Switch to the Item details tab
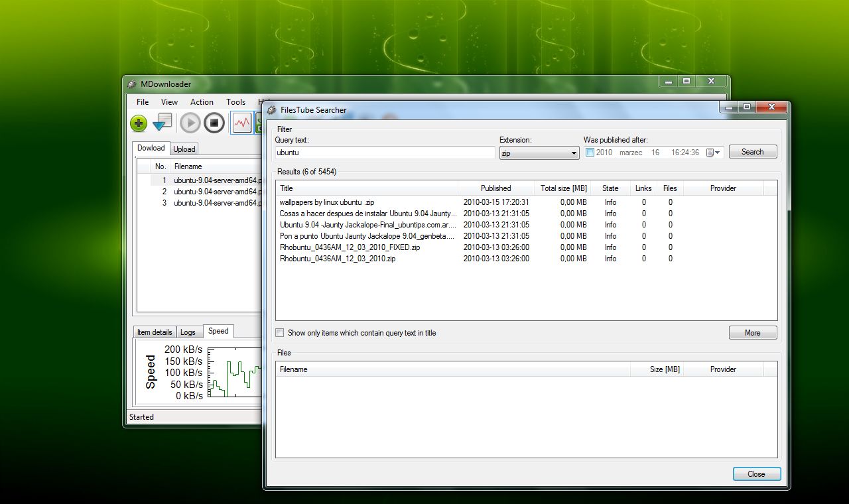Screen dimensions: 849x504 155,332
